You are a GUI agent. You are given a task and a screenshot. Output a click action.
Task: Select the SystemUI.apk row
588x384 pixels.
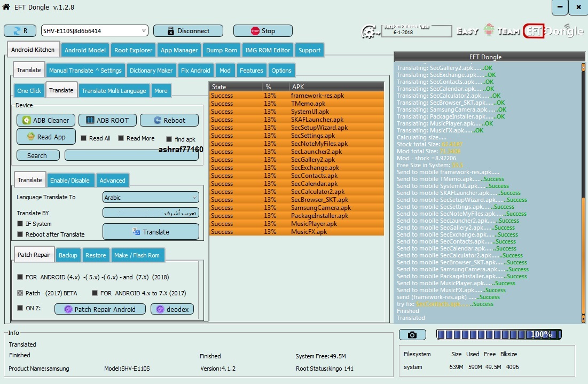point(296,112)
